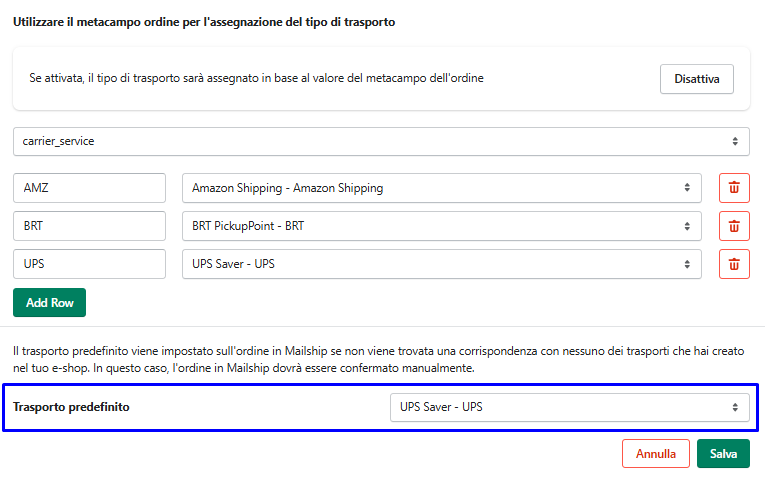The height and width of the screenshot is (482, 765).
Task: Open UPS Saver dropdown in UPS row
Action: point(441,264)
